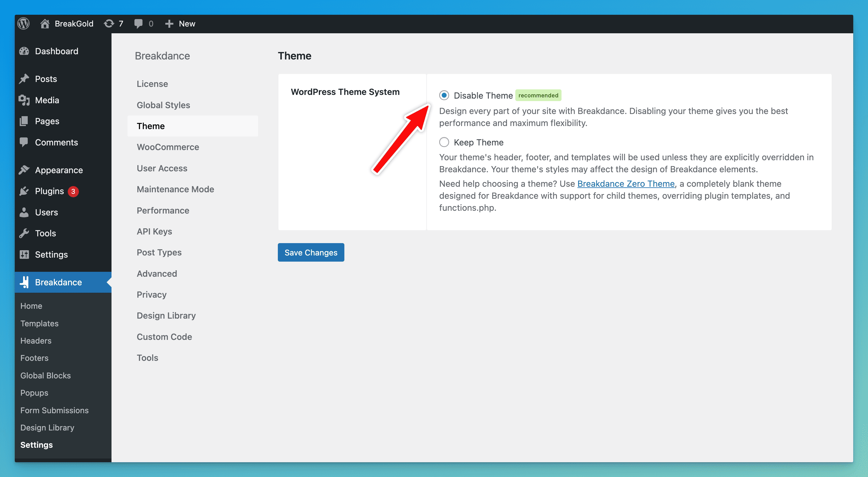Click the WordPress logo icon
Viewport: 868px width, 477px height.
coord(24,24)
